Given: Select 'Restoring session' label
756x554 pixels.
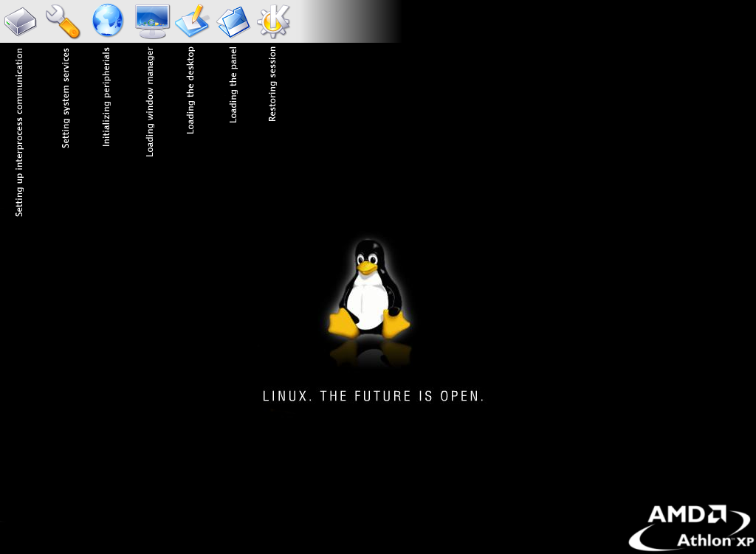Looking at the screenshot, I should tap(272, 84).
